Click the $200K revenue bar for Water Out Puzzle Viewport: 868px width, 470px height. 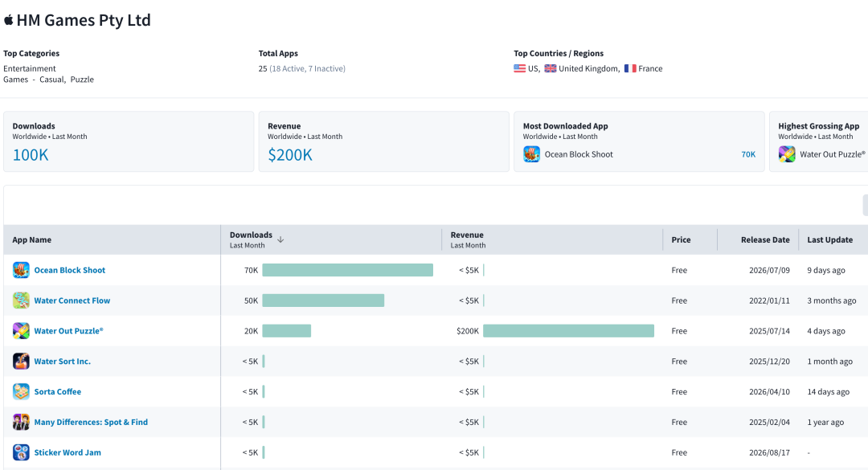pos(568,331)
